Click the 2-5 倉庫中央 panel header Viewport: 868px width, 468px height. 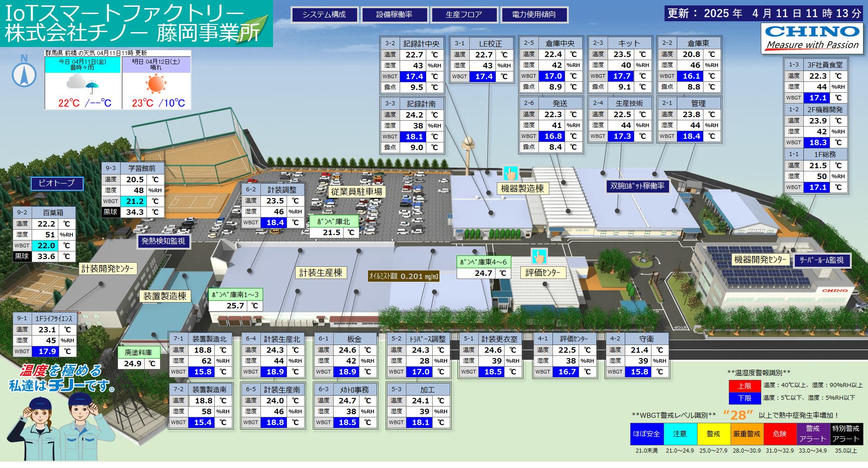551,43
